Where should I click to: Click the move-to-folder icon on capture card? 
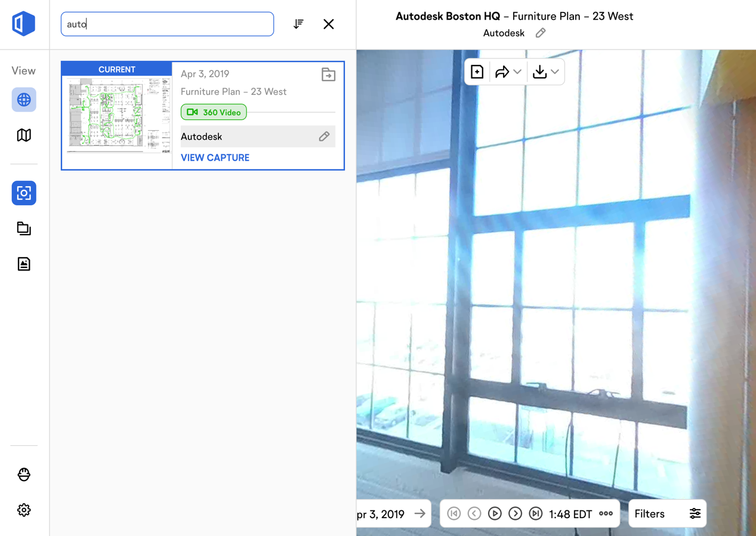click(328, 75)
